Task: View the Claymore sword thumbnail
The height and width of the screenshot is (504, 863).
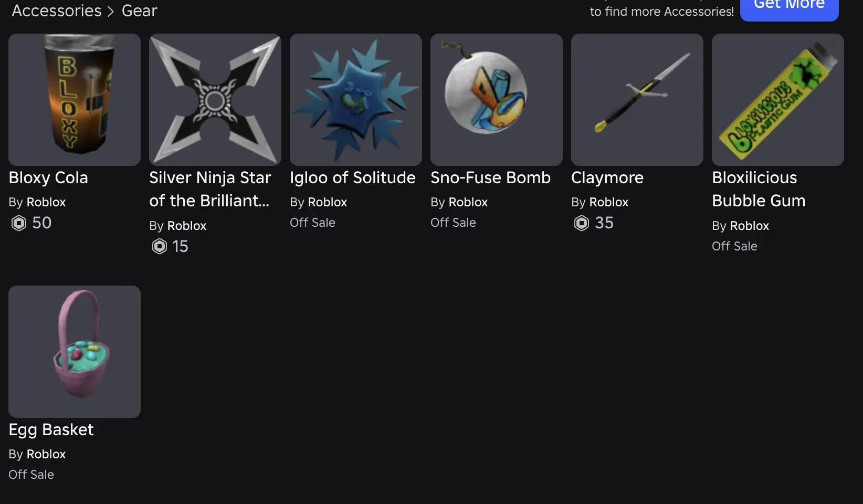Action: click(x=637, y=100)
